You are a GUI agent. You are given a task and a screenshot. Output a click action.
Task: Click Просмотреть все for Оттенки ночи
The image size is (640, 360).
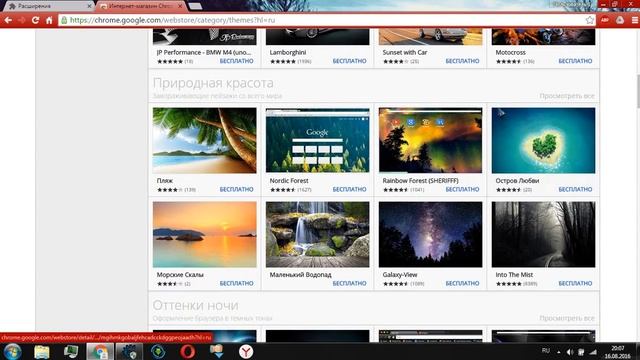(567, 318)
